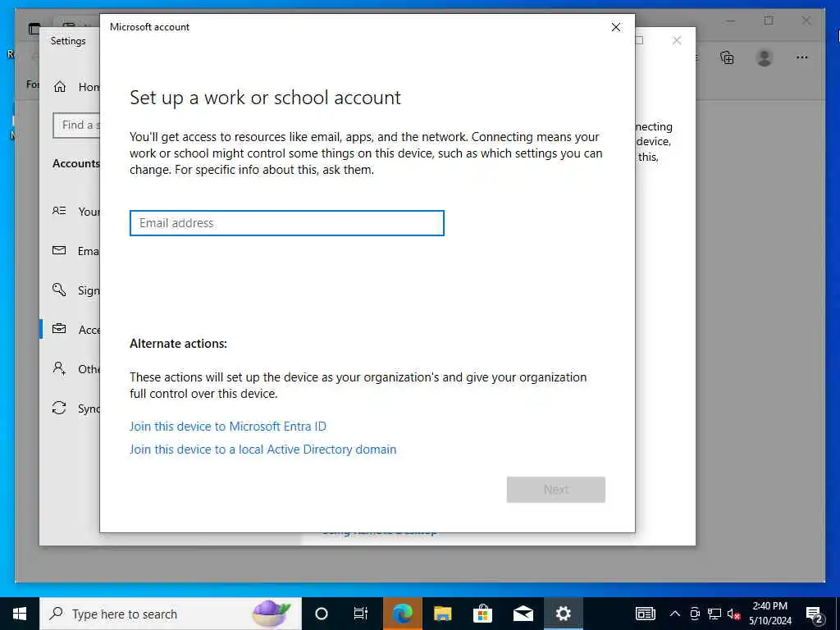Open Cortana circle icon on taskbar

point(322,614)
